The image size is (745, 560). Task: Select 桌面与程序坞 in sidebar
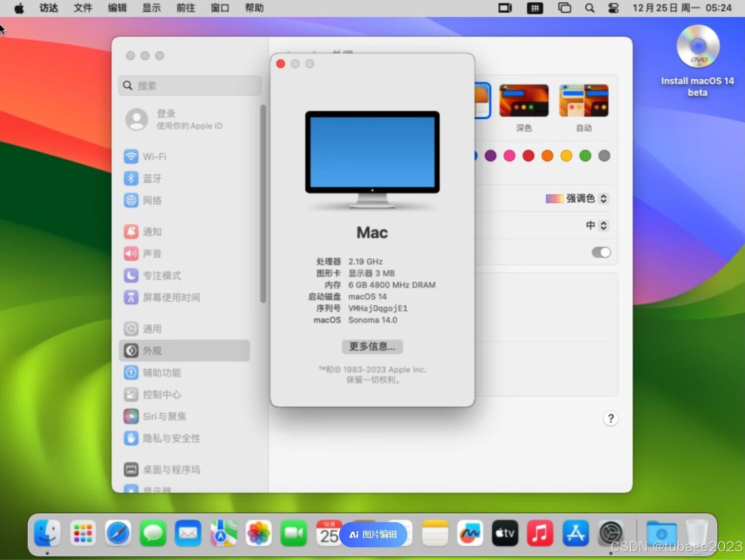coord(185,470)
